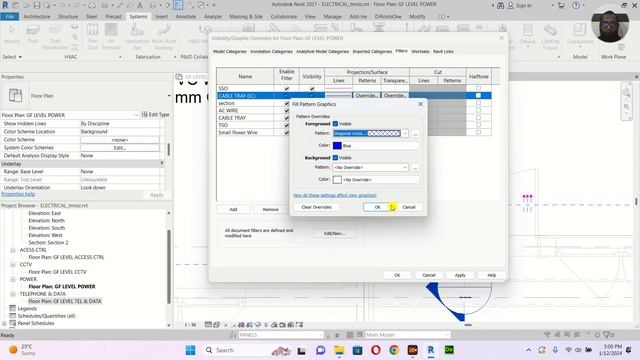
Task: Select the Fabrication Part tool
Action: [137, 36]
